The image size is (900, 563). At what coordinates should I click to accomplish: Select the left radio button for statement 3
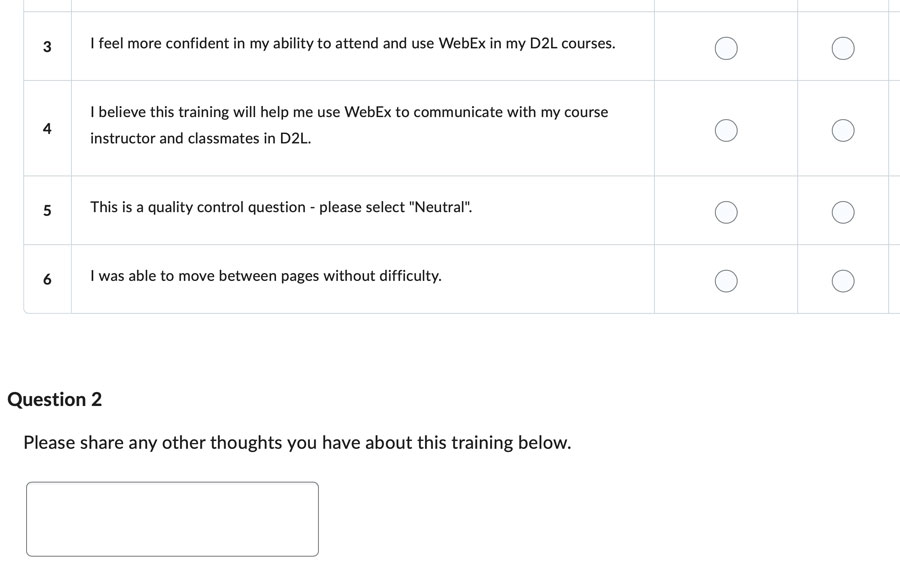[x=726, y=48]
